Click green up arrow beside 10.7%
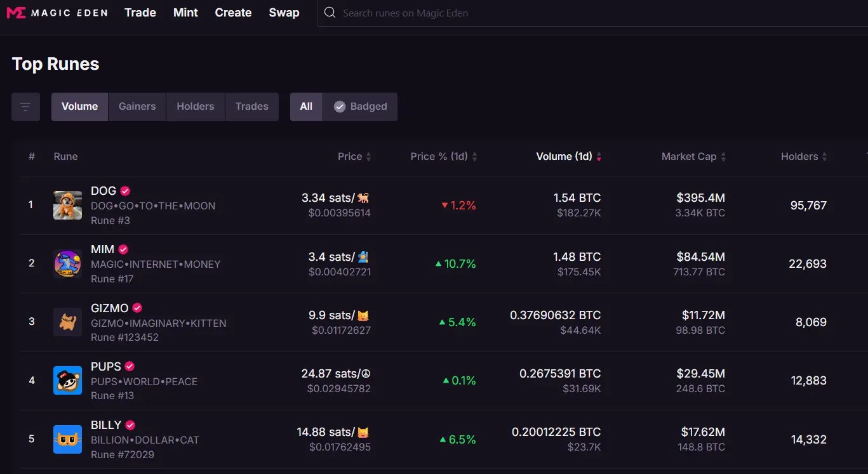 point(438,264)
